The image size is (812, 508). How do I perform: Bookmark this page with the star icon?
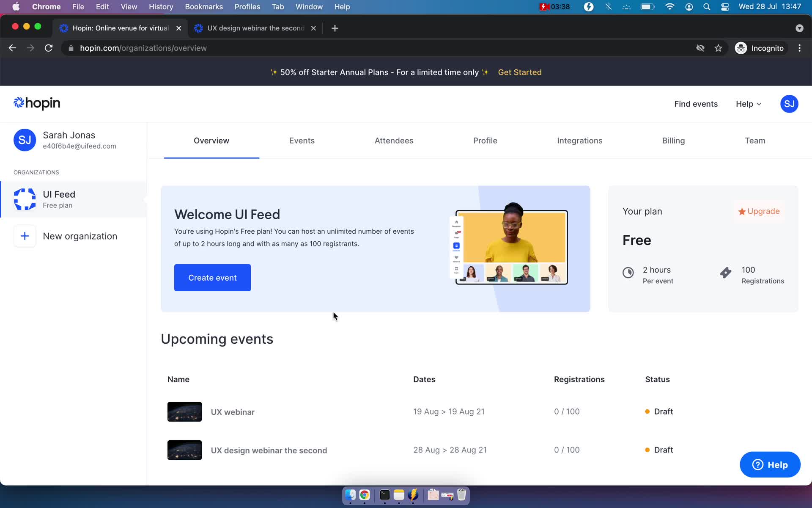click(x=718, y=48)
